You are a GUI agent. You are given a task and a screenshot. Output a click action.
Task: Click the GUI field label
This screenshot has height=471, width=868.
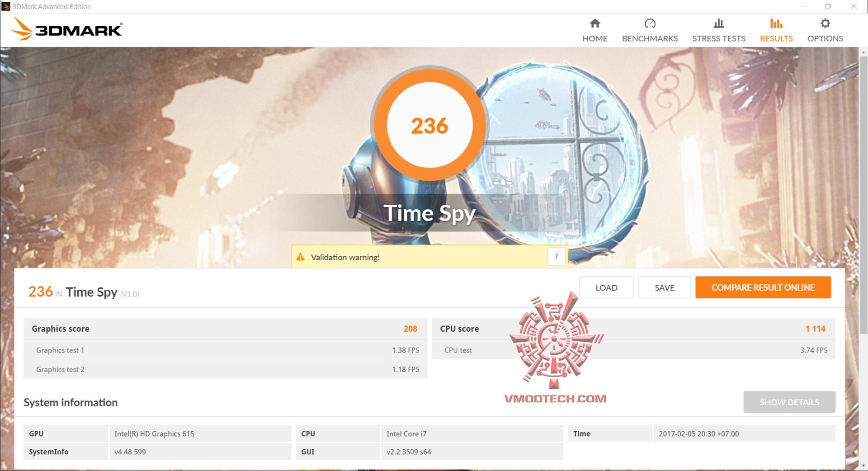click(x=308, y=452)
